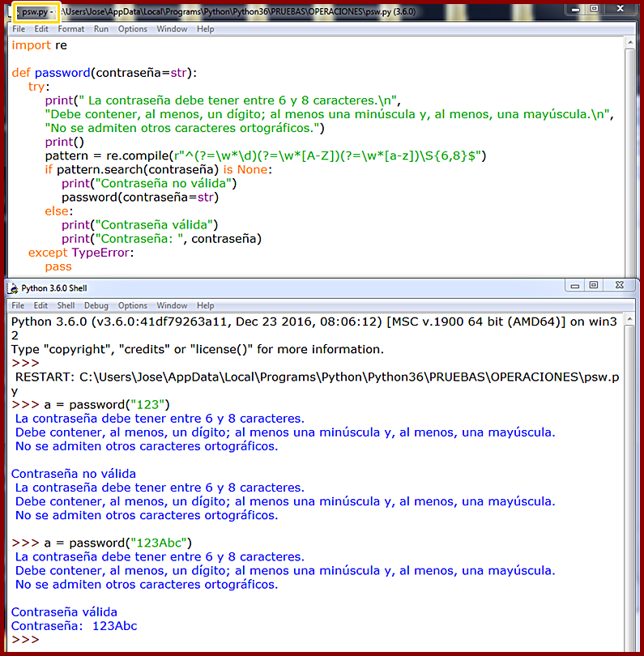Open Options menu in psw.py editor window
Viewport: 644px width, 656px height.
pos(132,29)
